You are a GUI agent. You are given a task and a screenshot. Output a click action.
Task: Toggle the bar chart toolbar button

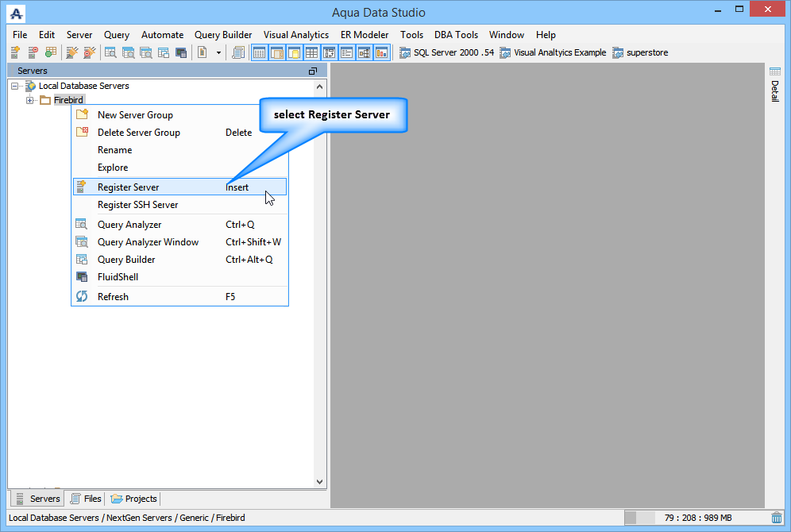(x=382, y=52)
